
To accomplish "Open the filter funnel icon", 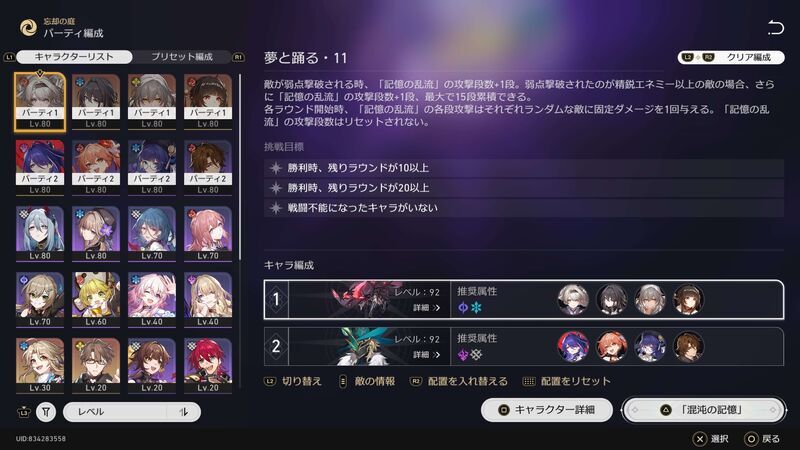I will coord(46,412).
